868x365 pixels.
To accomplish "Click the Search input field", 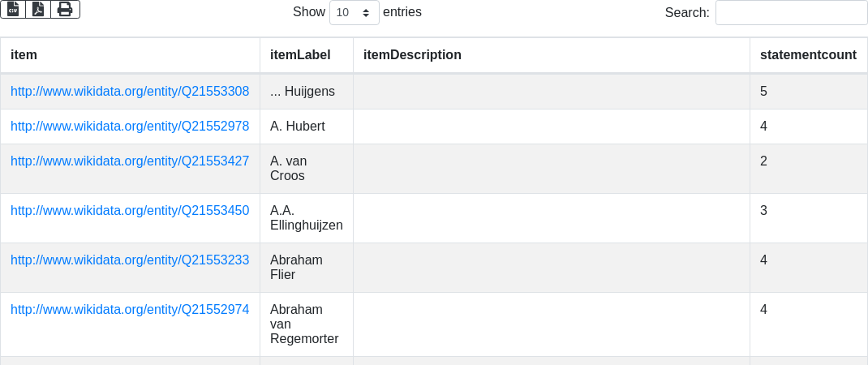I will (791, 13).
